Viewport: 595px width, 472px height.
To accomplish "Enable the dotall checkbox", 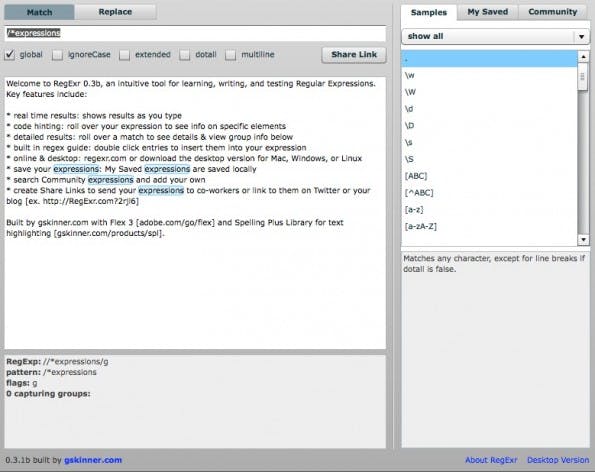I will point(185,55).
